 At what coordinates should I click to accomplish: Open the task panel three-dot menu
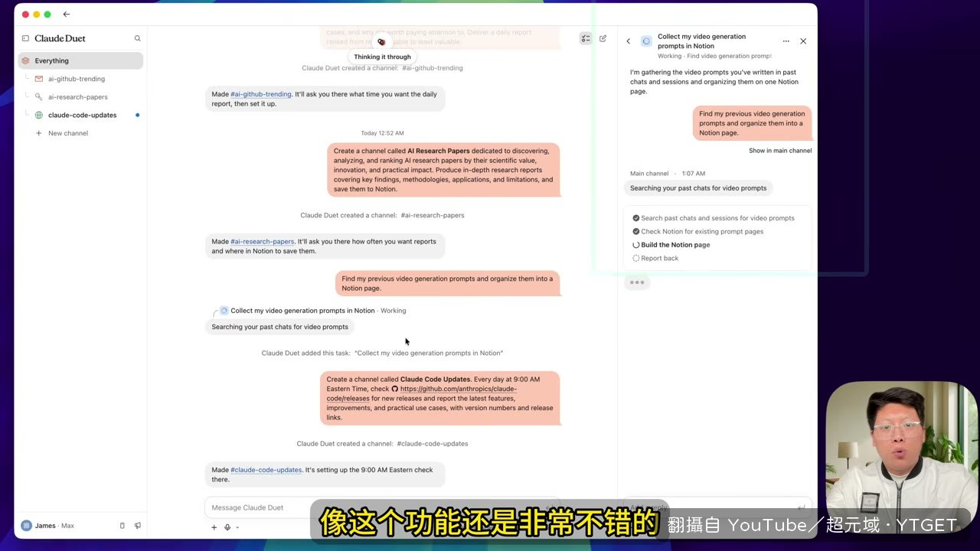[786, 41]
